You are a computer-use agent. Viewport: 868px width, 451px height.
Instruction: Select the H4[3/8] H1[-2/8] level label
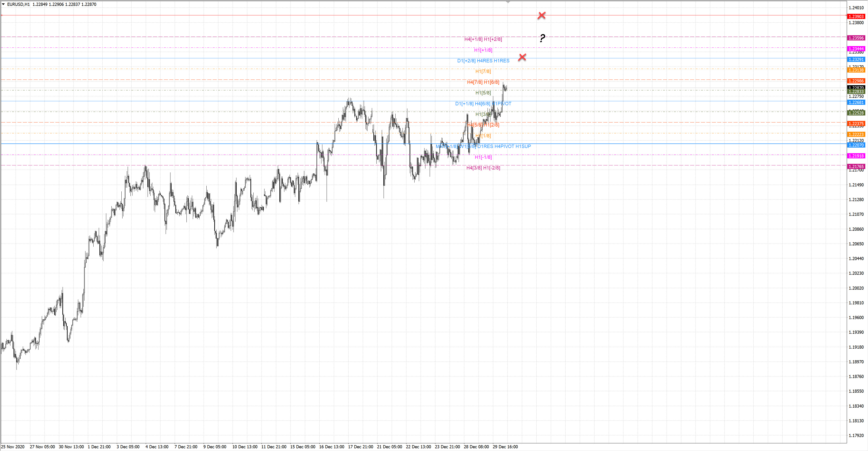pyautogui.click(x=483, y=168)
